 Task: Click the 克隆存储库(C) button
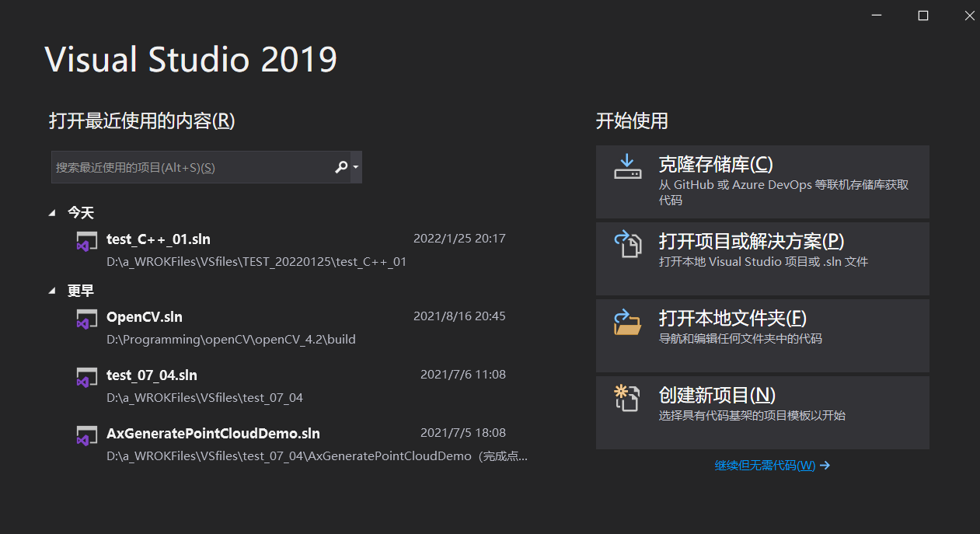point(762,180)
